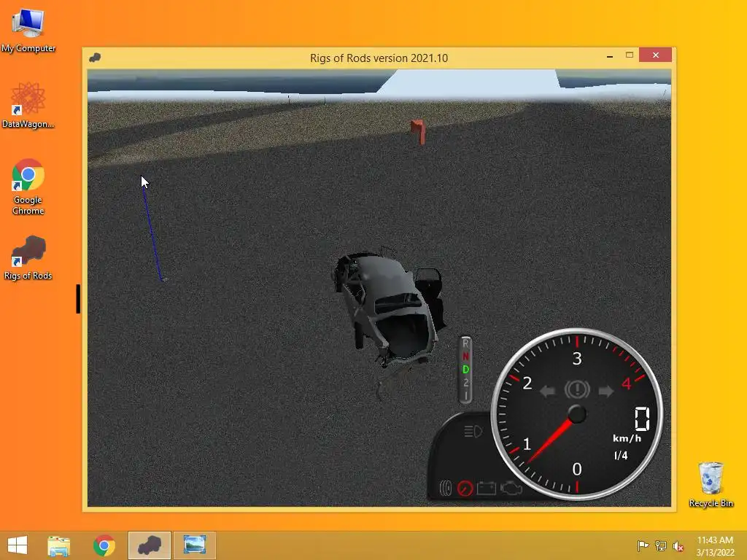Click the headlights indicator on the dashboard

coord(473,432)
